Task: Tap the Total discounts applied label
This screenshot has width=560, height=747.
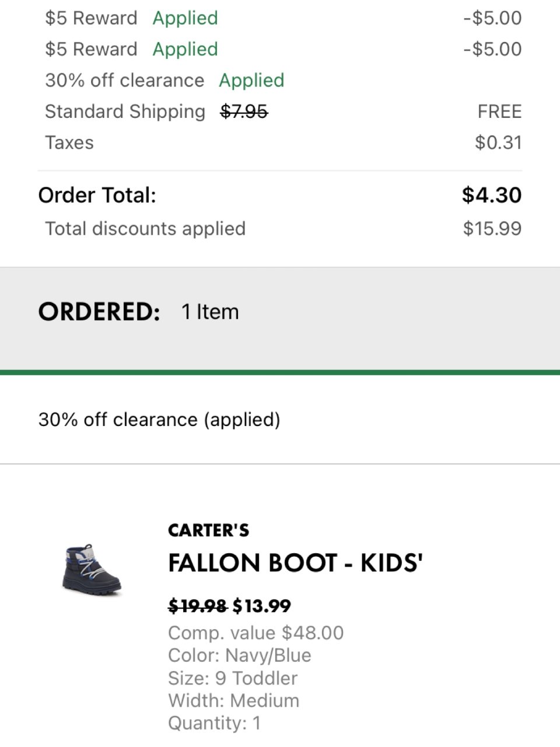Action: pos(145,228)
